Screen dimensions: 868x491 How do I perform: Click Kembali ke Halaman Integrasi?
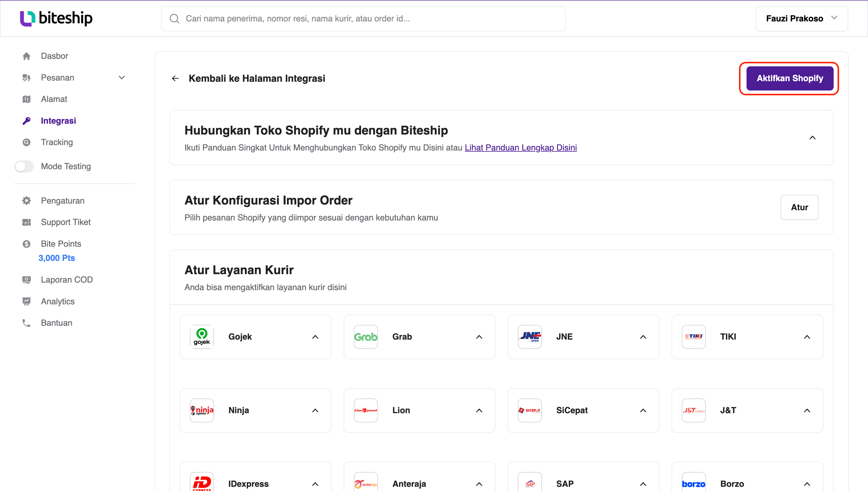(257, 79)
